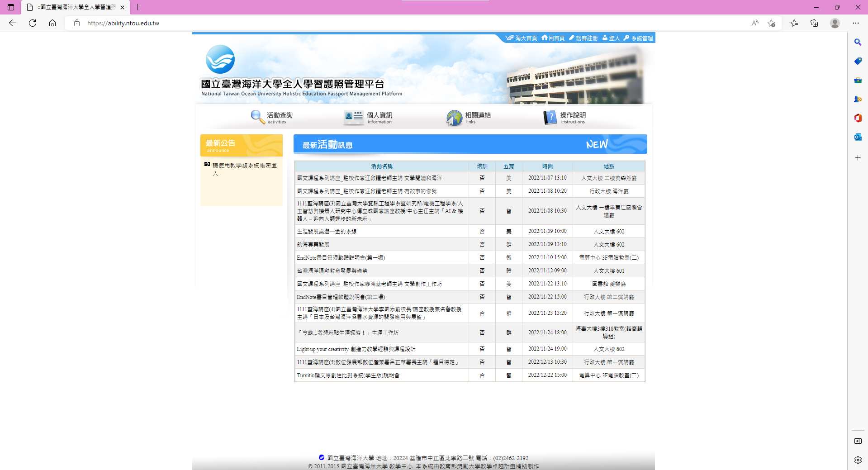The height and width of the screenshot is (470, 868).
Task: Open sidebar Office icon
Action: (x=858, y=118)
